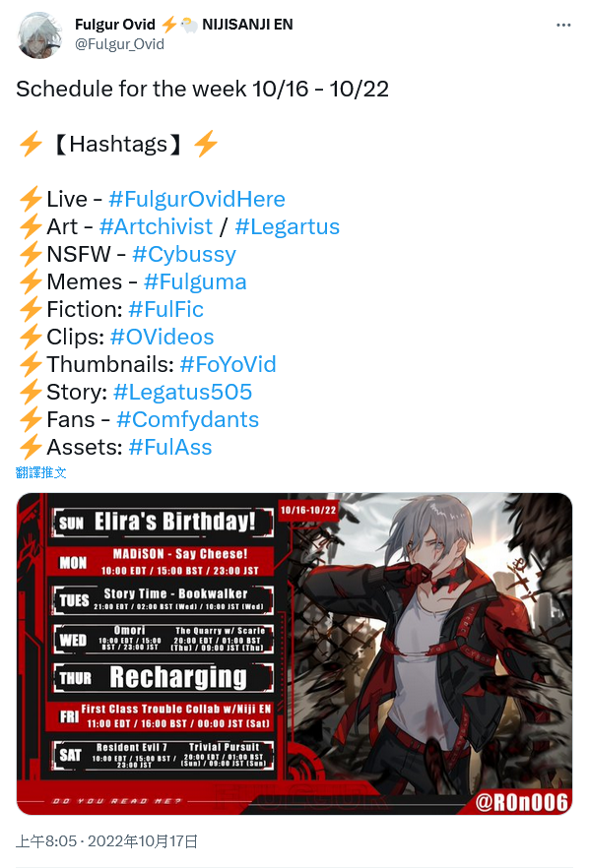
Task: Click the Fulgur Ovid display name
Action: click(115, 25)
